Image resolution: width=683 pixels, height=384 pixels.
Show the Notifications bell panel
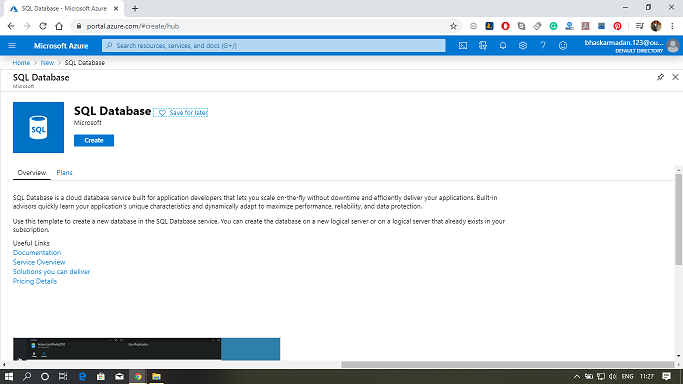coord(503,46)
